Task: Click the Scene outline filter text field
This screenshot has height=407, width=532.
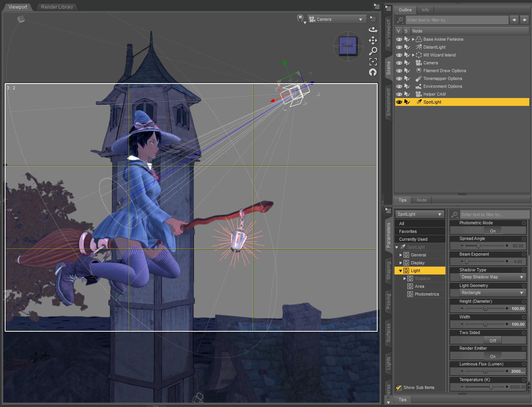Action: [457, 20]
